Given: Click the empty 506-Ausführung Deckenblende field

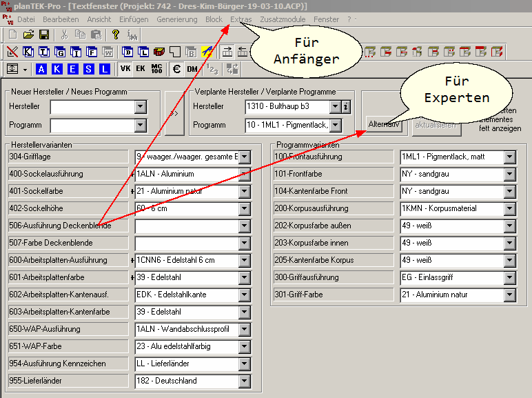Looking at the screenshot, I should (x=187, y=226).
